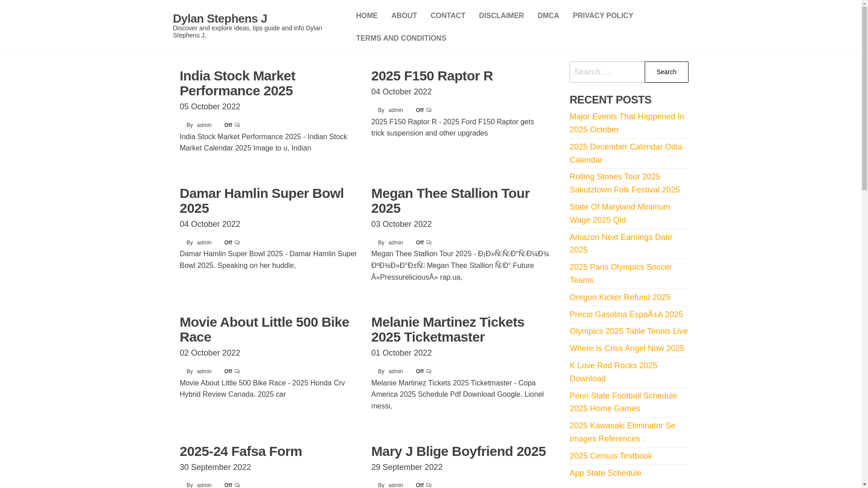Image resolution: width=868 pixels, height=488 pixels.
Task: Click admin author under Damar Hamlin post
Action: (x=204, y=243)
